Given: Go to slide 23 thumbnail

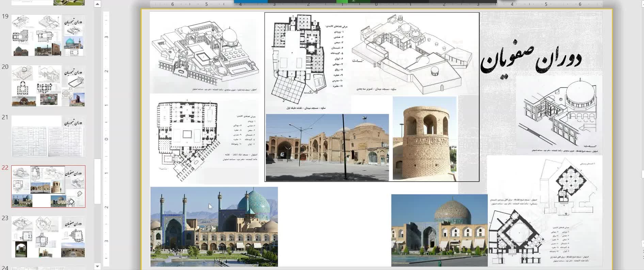Looking at the screenshot, I should pos(48,237).
